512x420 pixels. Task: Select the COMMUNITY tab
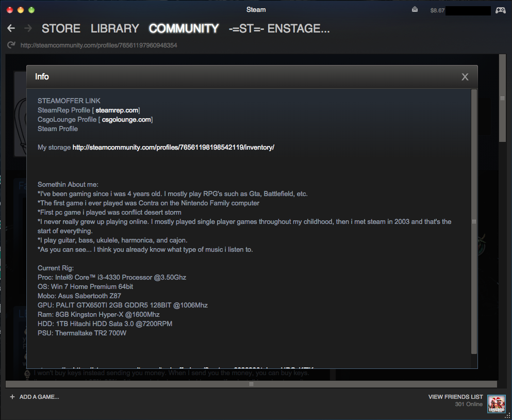[x=184, y=28]
